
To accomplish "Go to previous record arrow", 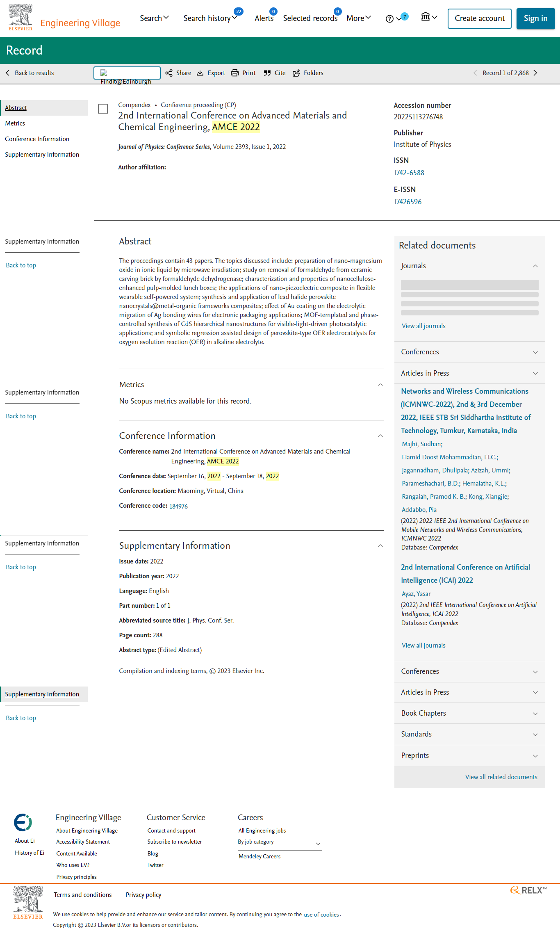I will tap(475, 73).
